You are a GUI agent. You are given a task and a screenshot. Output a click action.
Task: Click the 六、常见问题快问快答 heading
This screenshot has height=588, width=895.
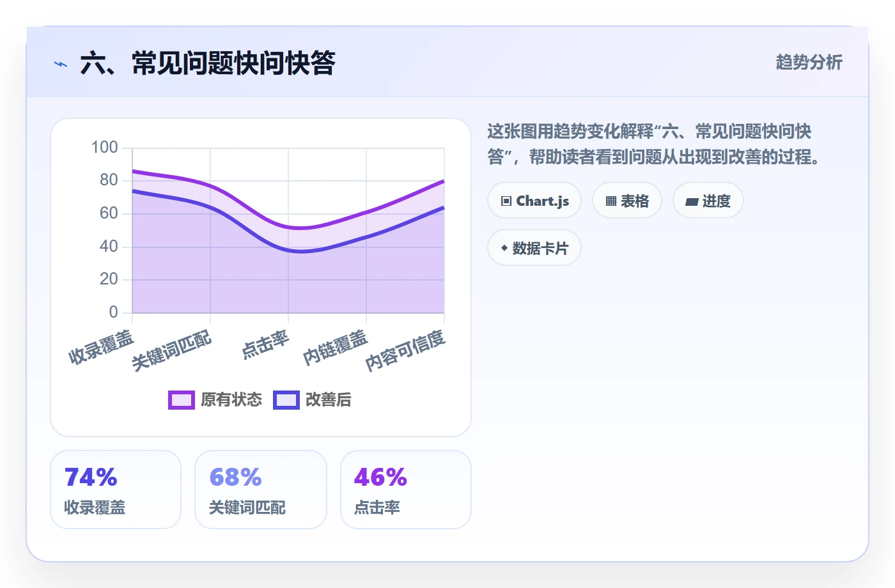pos(208,63)
